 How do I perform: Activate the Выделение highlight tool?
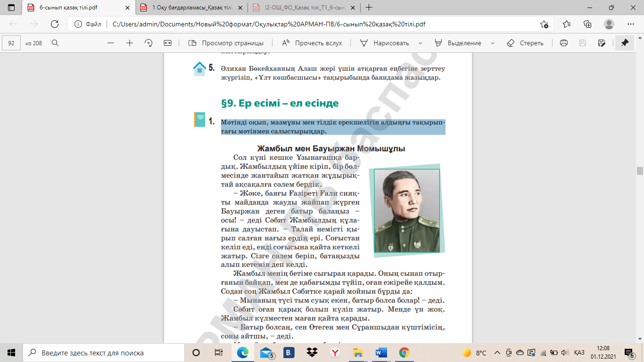click(x=458, y=43)
